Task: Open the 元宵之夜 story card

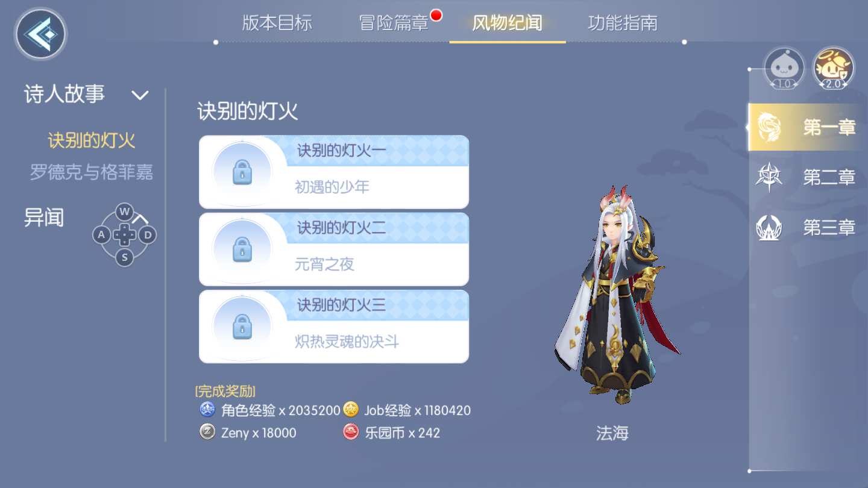Action: pyautogui.click(x=334, y=249)
